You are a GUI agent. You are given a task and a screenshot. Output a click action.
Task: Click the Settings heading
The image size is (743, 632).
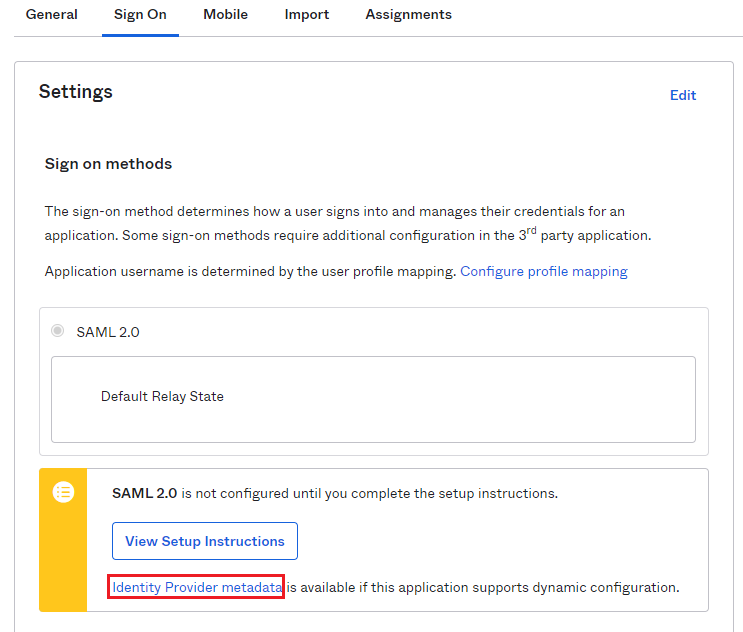[x=75, y=92]
